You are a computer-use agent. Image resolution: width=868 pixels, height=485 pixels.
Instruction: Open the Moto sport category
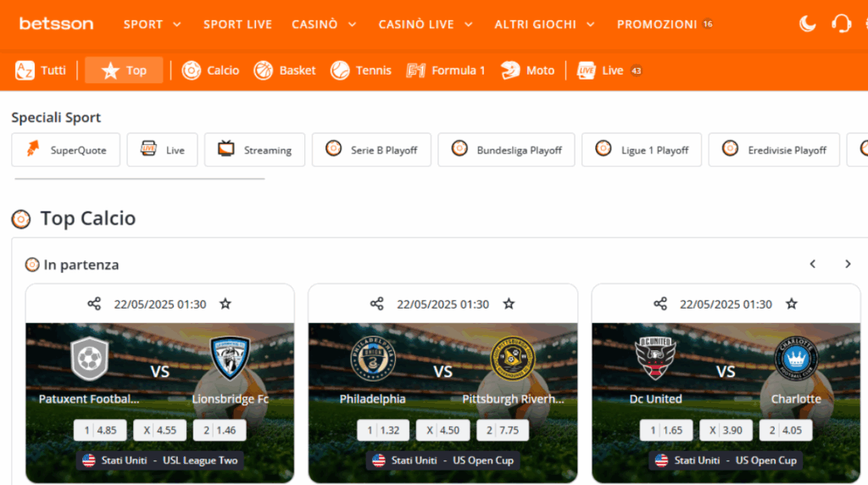pyautogui.click(x=527, y=70)
